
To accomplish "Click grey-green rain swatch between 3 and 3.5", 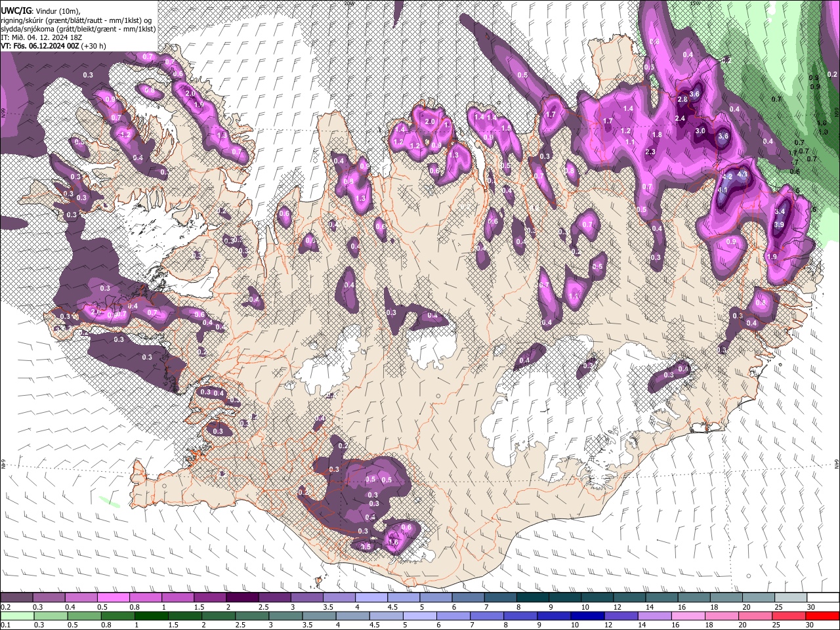I will point(287,616).
